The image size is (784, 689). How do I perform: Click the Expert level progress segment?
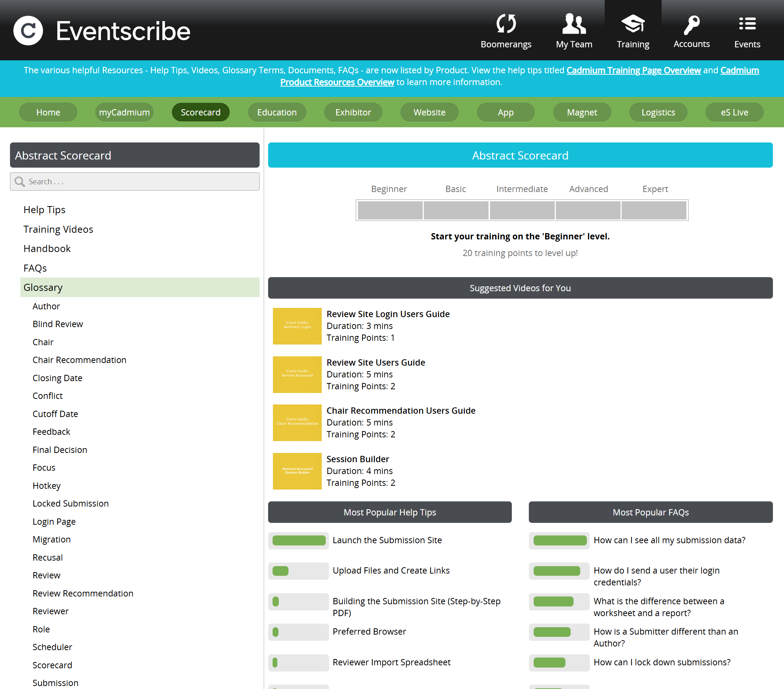coord(654,210)
